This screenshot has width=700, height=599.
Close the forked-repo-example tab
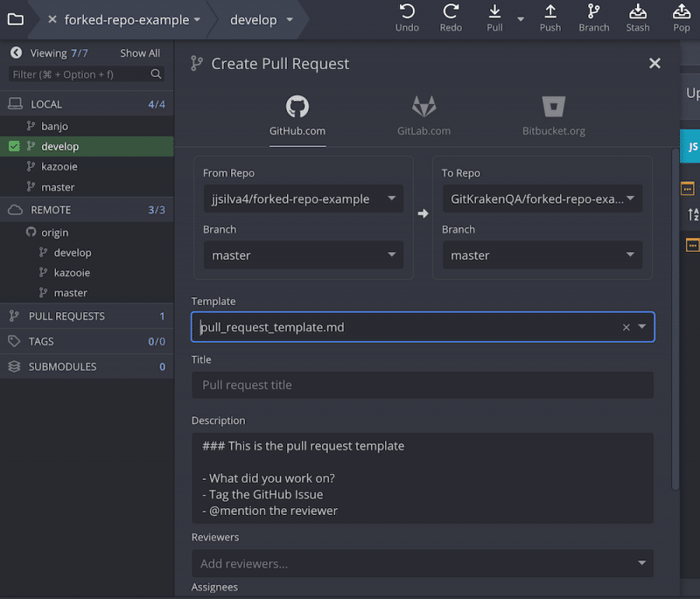coord(52,19)
